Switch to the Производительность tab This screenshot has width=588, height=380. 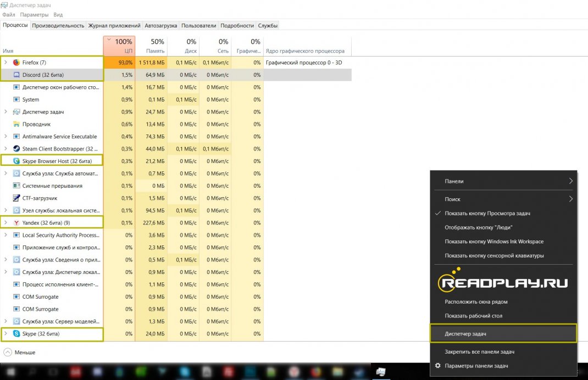58,25
